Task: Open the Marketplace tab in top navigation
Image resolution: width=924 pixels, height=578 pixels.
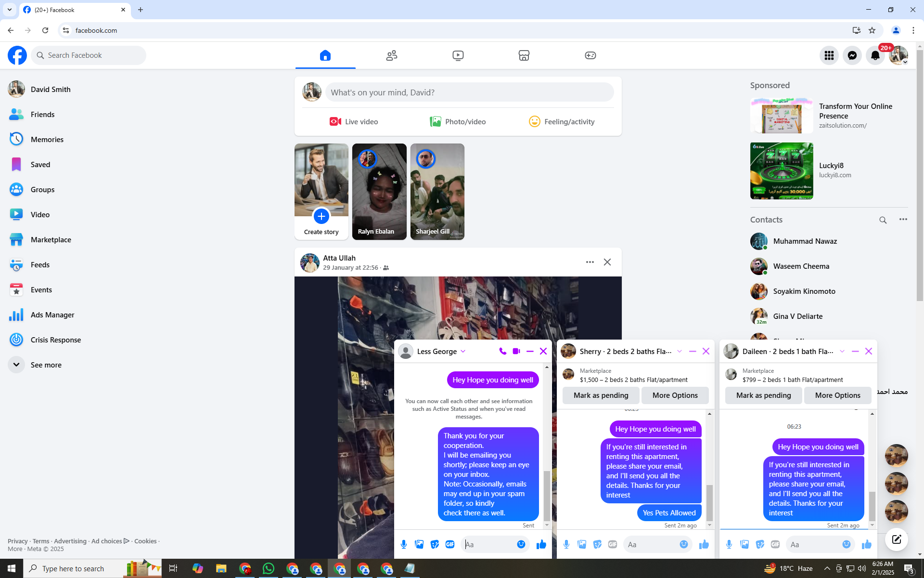Action: pos(524,55)
